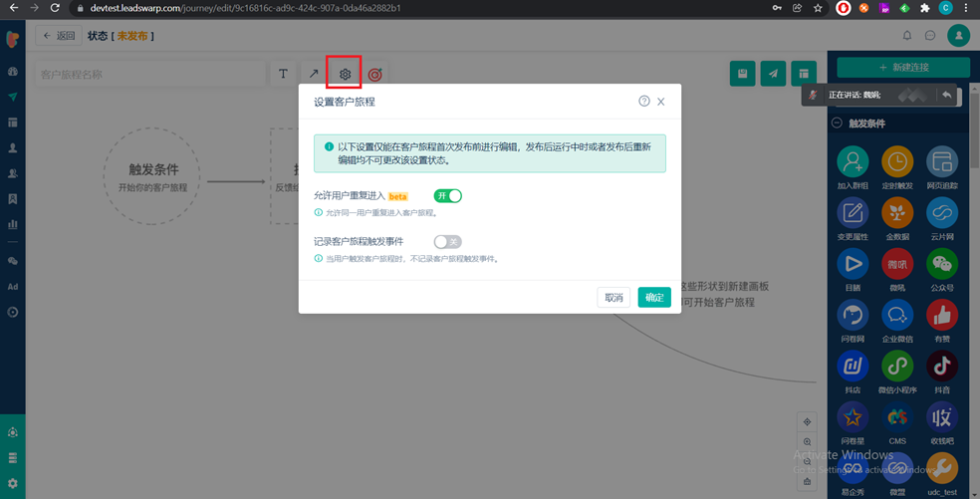The width and height of the screenshot is (980, 499).
Task: Open the template layout icon in toolbar
Action: coord(804,74)
